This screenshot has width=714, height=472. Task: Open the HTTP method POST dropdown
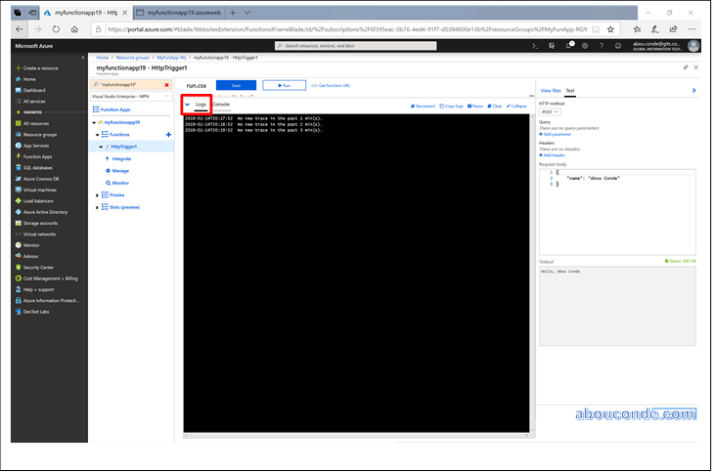(549, 112)
